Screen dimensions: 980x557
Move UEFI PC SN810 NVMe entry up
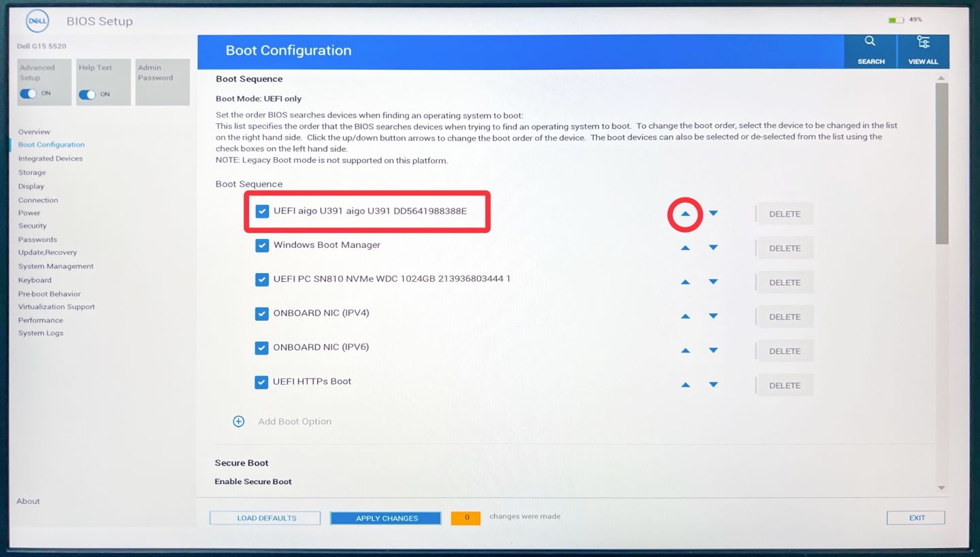click(x=685, y=282)
